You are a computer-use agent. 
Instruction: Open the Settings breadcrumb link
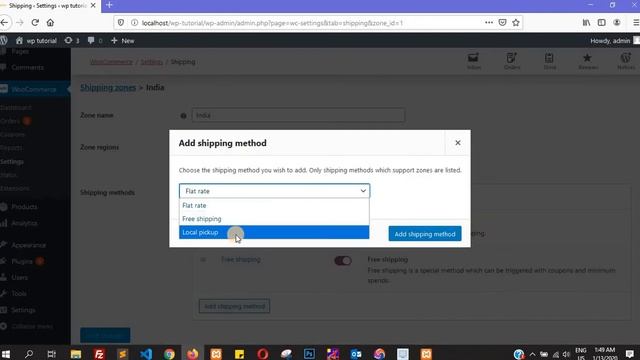coord(151,62)
